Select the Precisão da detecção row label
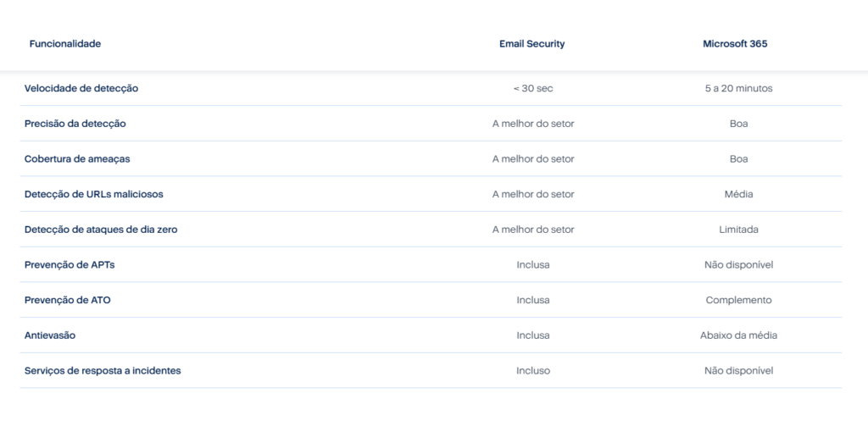The height and width of the screenshot is (421, 868). [75, 124]
